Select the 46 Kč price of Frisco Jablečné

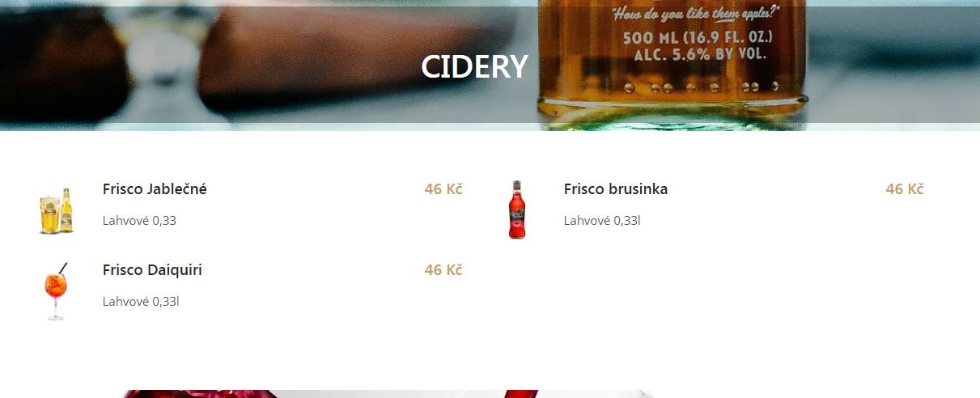coord(443,189)
